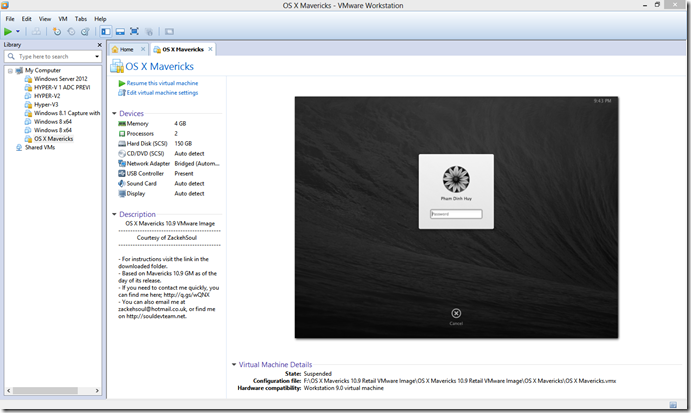Collapse the Virtual Machine Details section
Viewport: 691px width, 413px height.
pyautogui.click(x=234, y=365)
